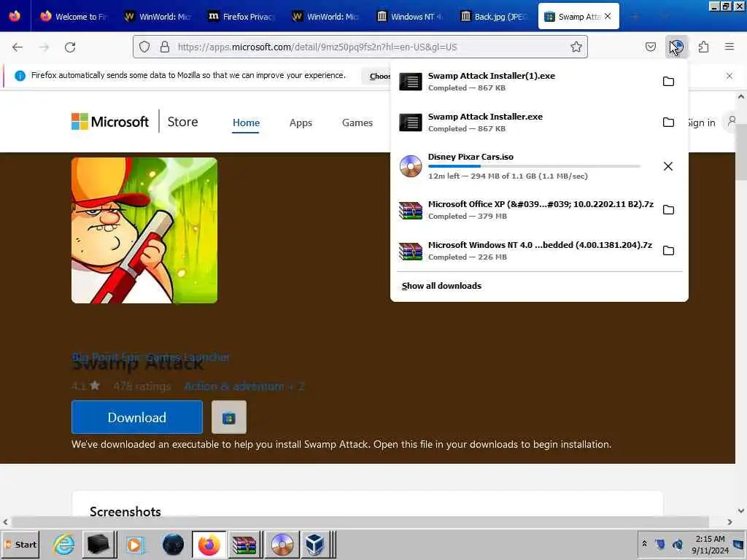This screenshot has height=560, width=747.
Task: Open the disc image taskbar icon
Action: point(282,544)
